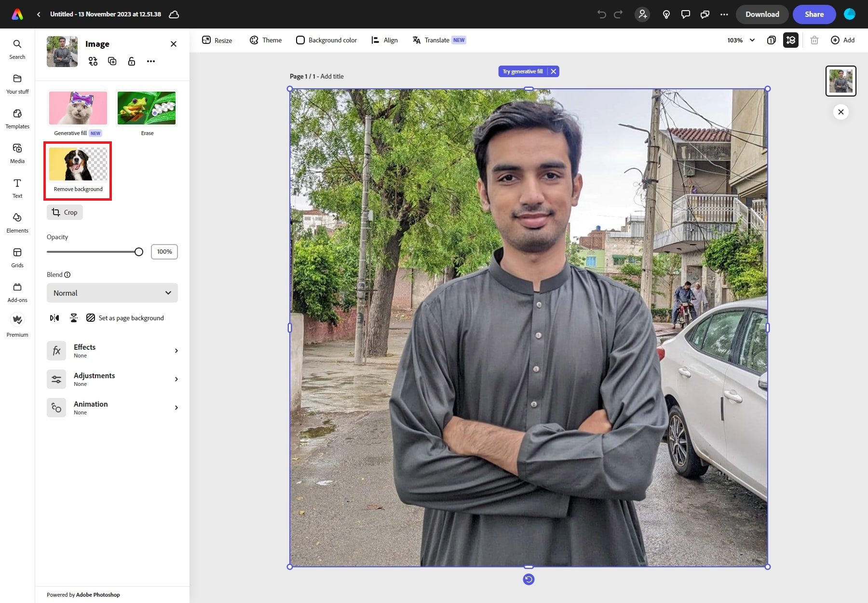
Task: Open the Align options
Action: point(384,40)
